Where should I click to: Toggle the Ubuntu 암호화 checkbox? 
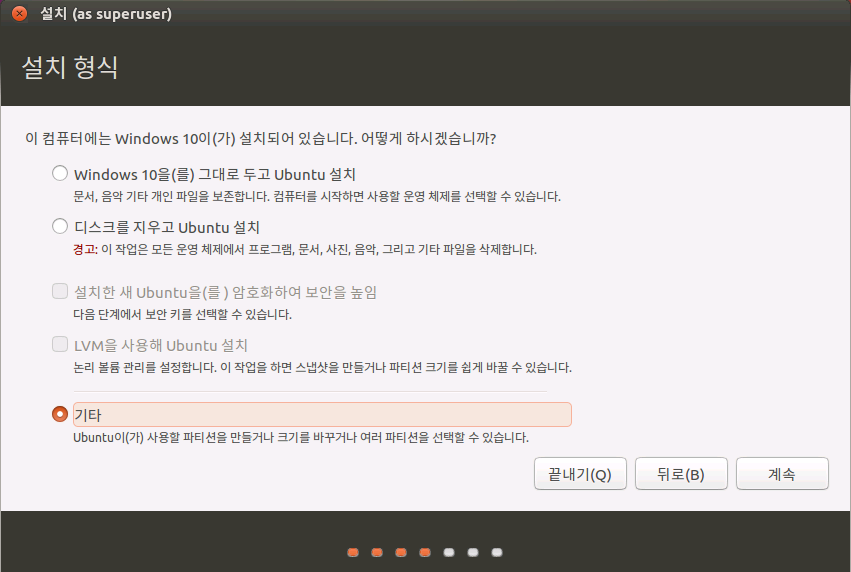pyautogui.click(x=60, y=291)
